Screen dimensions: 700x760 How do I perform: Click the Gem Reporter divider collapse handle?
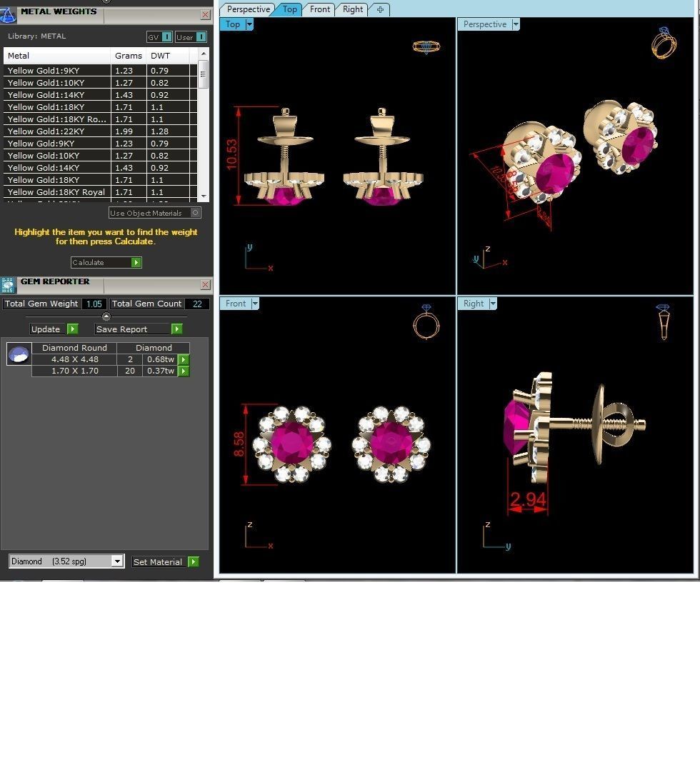pos(106,316)
